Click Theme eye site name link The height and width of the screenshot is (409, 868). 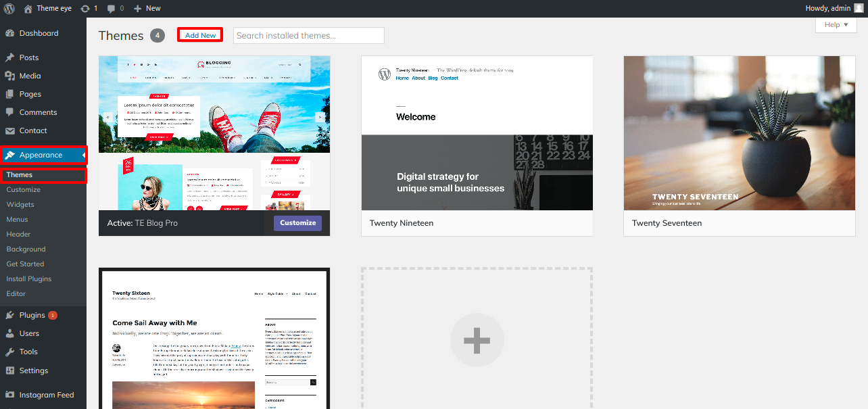click(54, 8)
